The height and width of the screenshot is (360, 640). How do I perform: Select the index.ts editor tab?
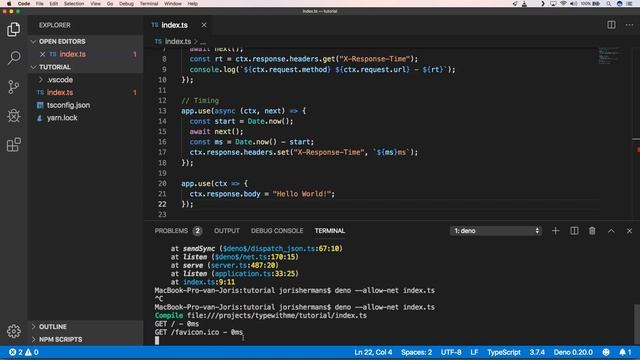tap(174, 25)
